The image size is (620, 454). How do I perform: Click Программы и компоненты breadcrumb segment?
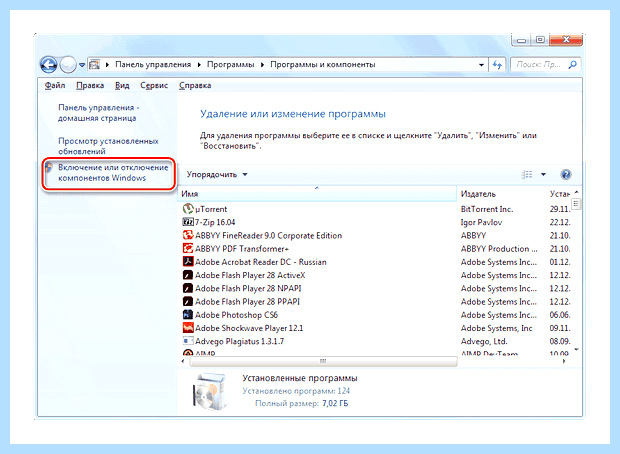[323, 64]
